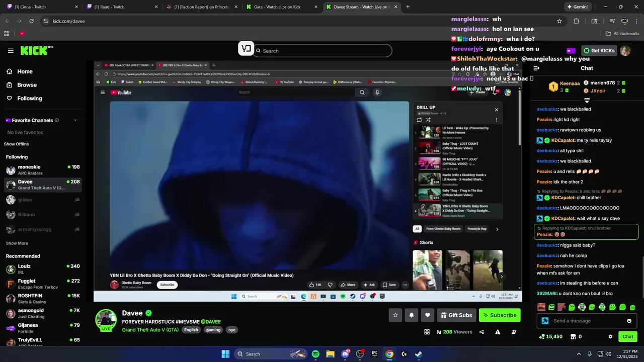
Task: Click the Favorite Channels info icon
Action: [57, 120]
